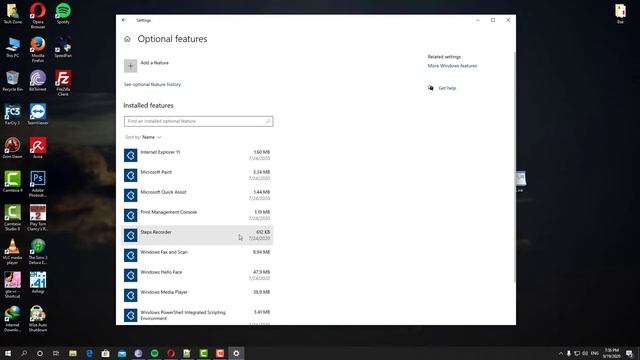This screenshot has height=360, width=640.
Task: Open File Explorer from the taskbar
Action: pos(73,353)
